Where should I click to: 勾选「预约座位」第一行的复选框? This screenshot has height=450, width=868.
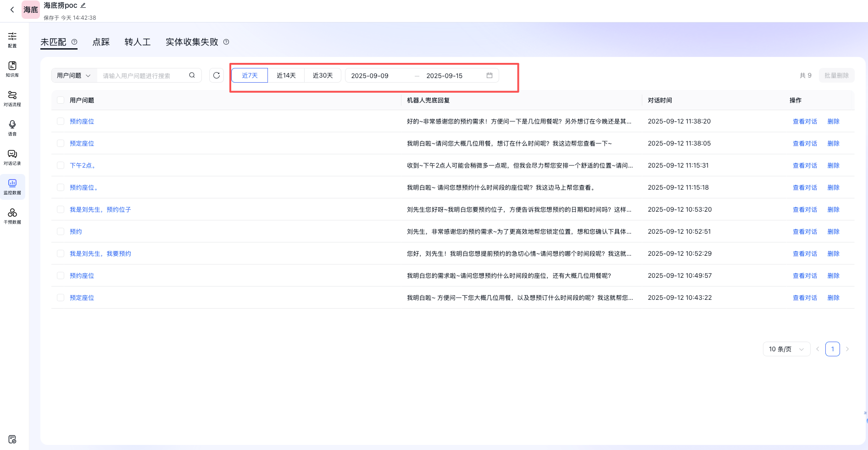(x=61, y=121)
